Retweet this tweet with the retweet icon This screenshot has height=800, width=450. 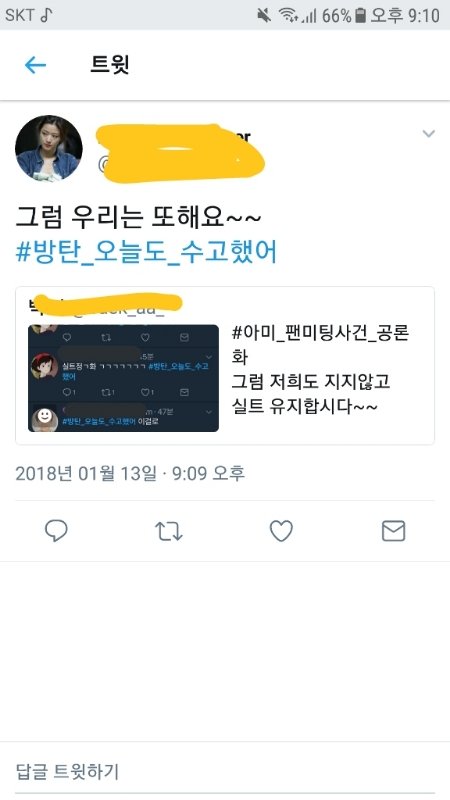coord(168,531)
